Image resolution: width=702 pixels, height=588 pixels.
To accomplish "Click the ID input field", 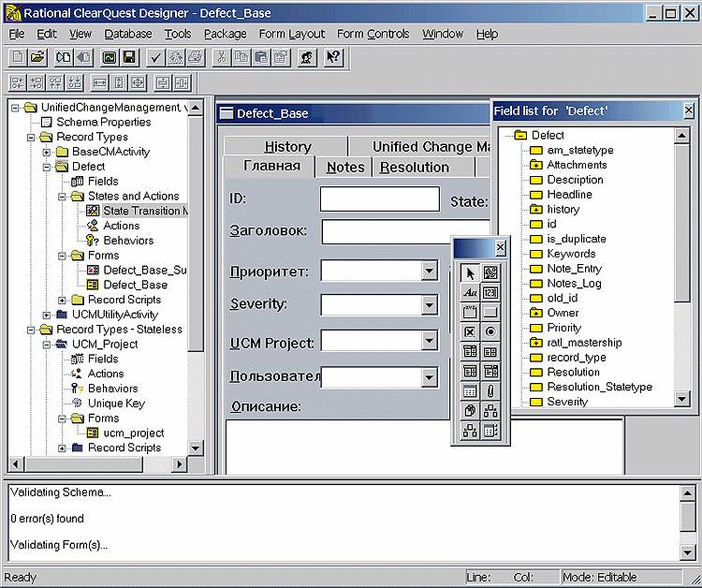I will (x=379, y=199).
